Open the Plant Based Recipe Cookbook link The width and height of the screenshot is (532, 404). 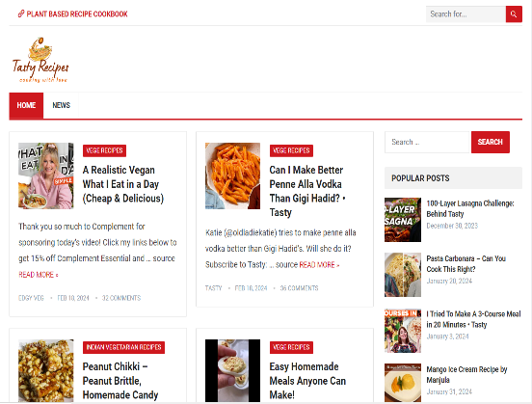pyautogui.click(x=72, y=13)
